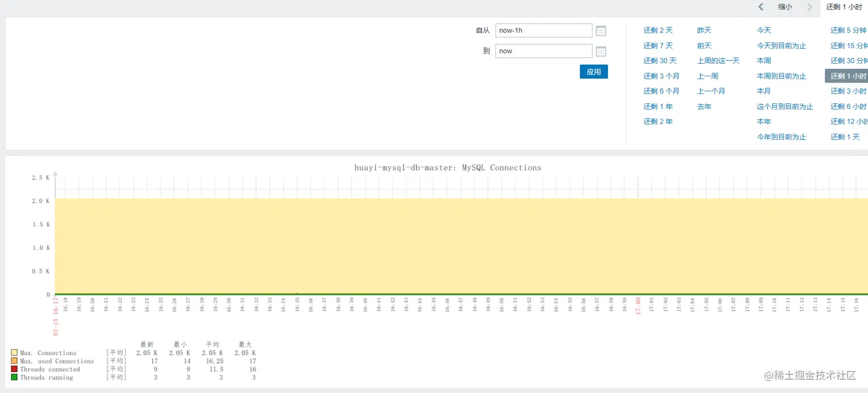
Task: Choose the 还剩 3 个月 range
Action: (661, 76)
